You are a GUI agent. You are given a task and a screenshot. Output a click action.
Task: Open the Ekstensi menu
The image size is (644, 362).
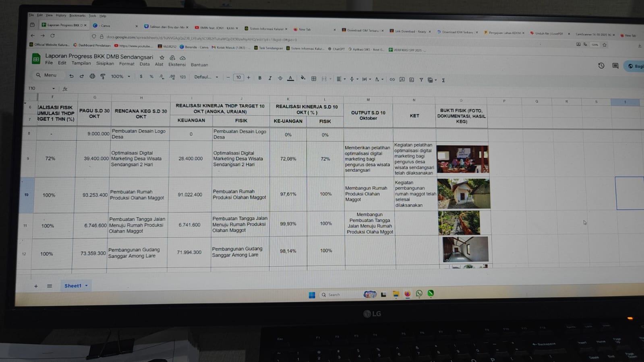tap(177, 64)
